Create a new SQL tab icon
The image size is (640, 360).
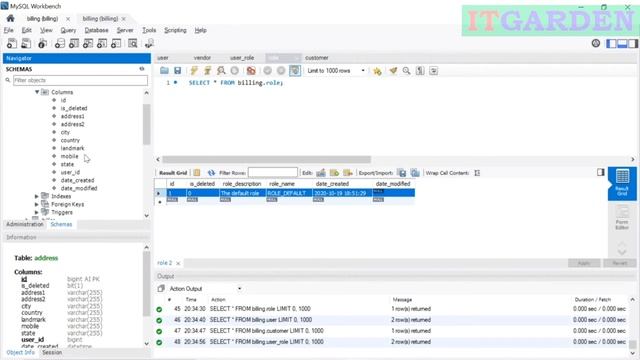[12, 43]
